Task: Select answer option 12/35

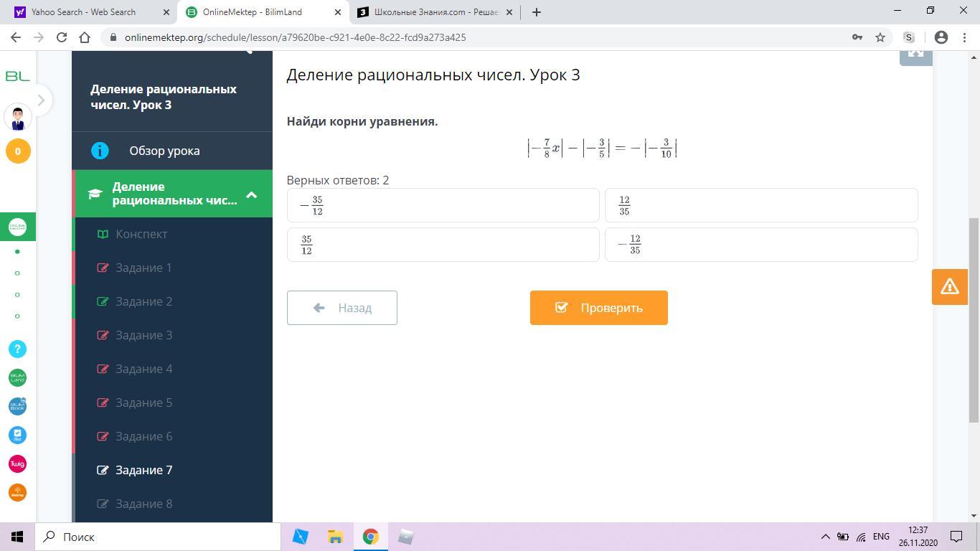Action: click(x=761, y=205)
